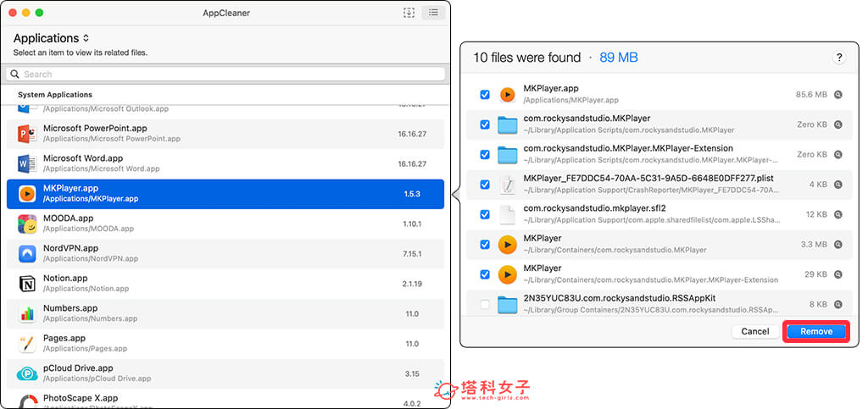The width and height of the screenshot is (868, 409).
Task: Reveal 29 KB MKPlayer container in Finder
Action: pyautogui.click(x=838, y=274)
